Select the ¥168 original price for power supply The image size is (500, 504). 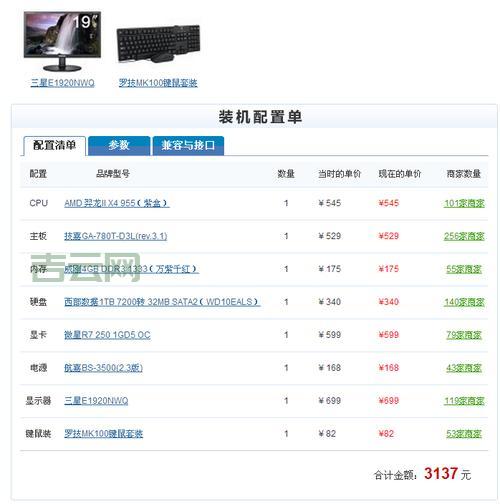click(x=330, y=368)
